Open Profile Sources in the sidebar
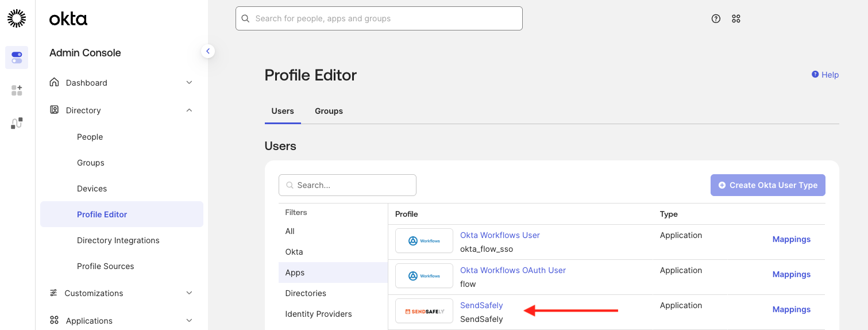The width and height of the screenshot is (868, 330). [x=106, y=266]
